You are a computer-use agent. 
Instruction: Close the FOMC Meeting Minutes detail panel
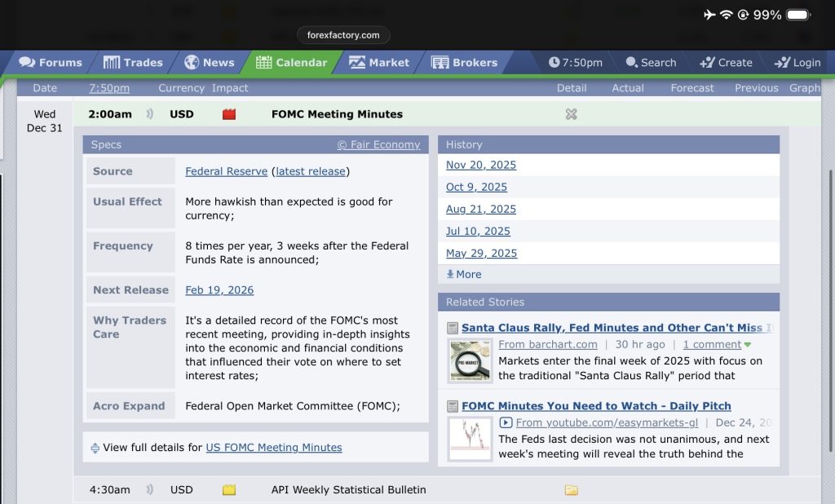coord(571,114)
